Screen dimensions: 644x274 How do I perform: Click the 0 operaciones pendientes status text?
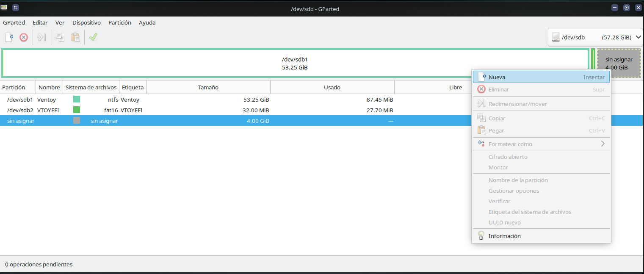point(39,264)
